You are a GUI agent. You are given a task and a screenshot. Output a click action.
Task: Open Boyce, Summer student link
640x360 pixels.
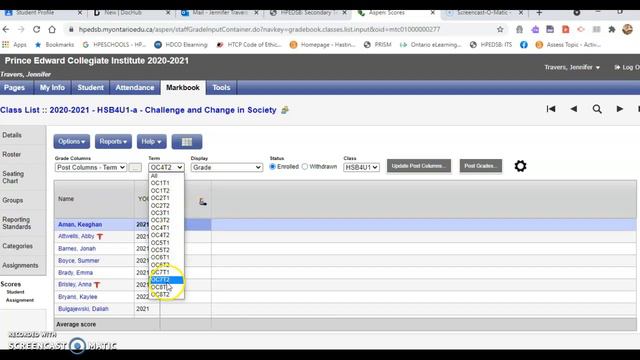tap(79, 260)
